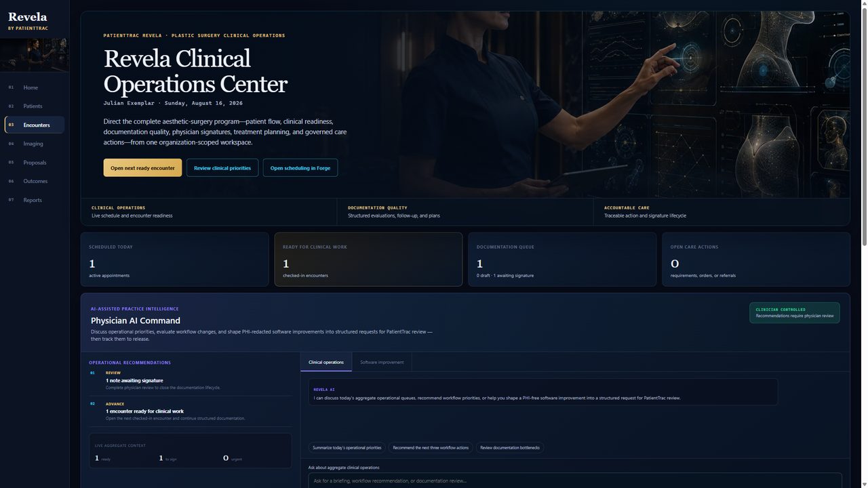Click the '1 ready' aggregate value
Screen dimensions: 868x488
102,458
